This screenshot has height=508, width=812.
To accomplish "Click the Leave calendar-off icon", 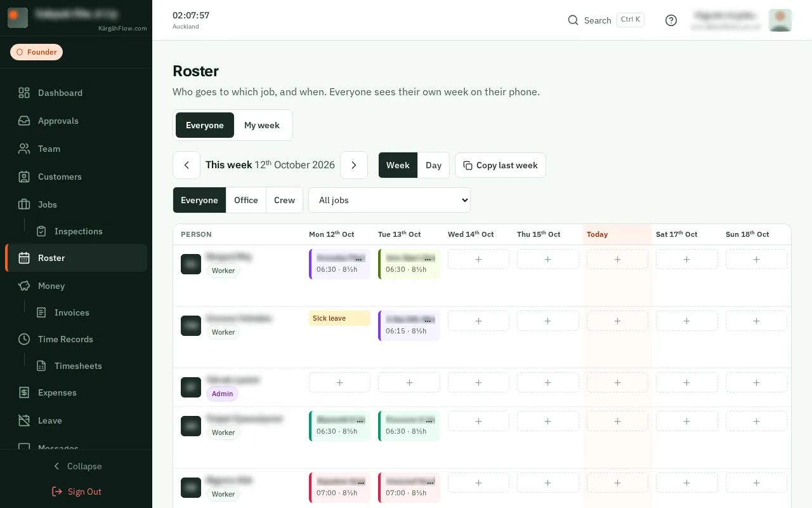I will 24,420.
